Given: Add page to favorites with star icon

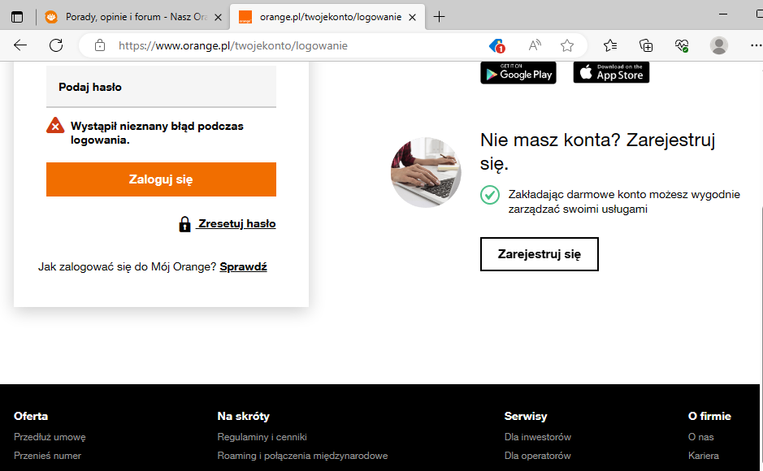Looking at the screenshot, I should click(x=567, y=45).
